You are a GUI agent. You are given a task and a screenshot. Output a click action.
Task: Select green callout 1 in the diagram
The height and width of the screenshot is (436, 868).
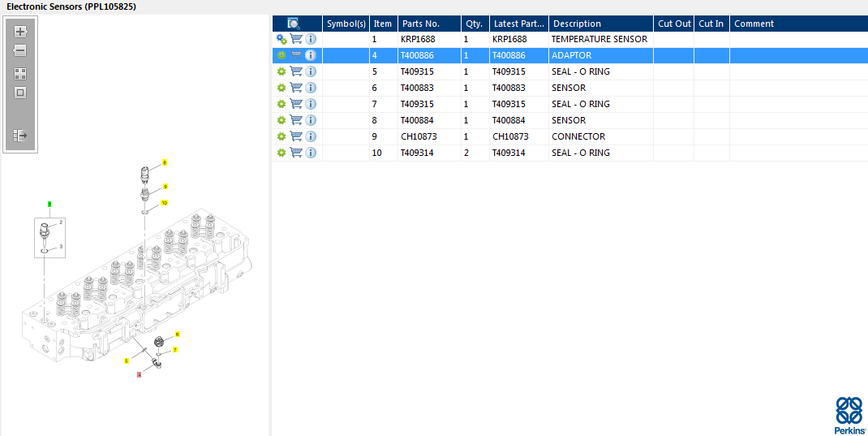pos(49,205)
